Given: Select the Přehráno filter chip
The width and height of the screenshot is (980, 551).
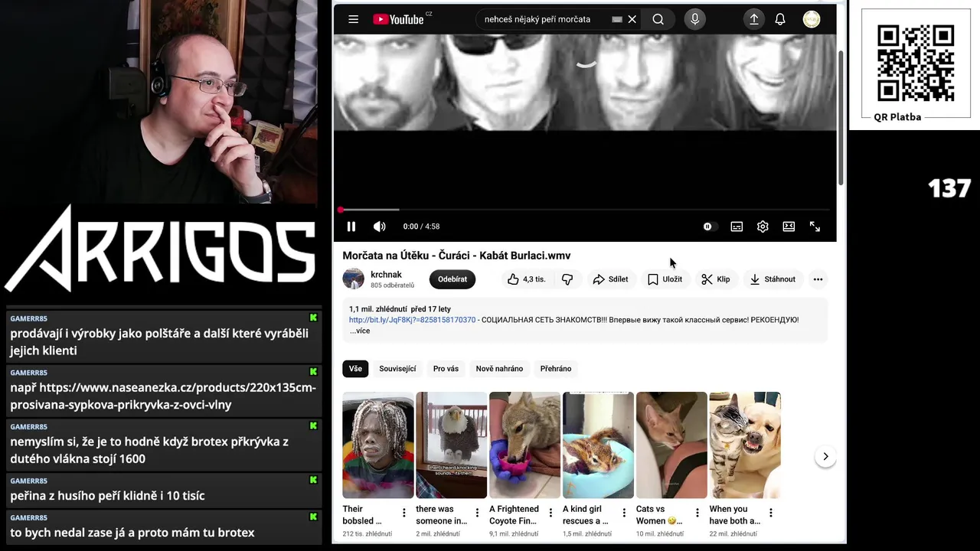Looking at the screenshot, I should [556, 369].
